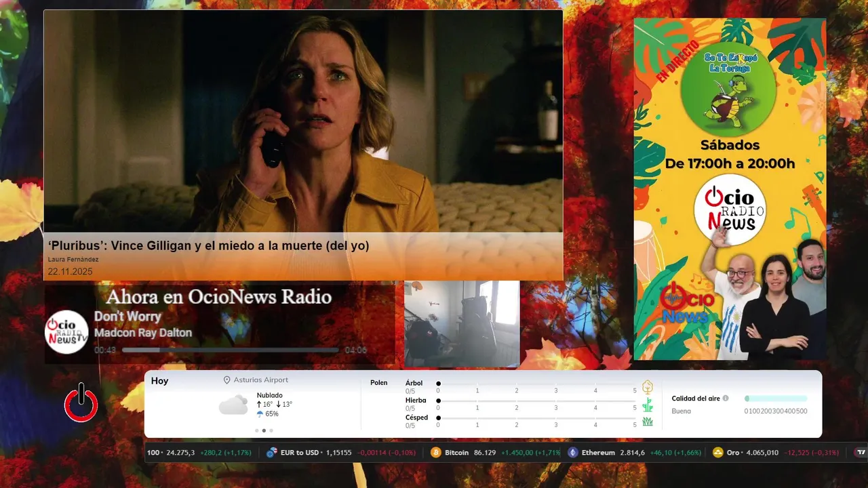868x488 pixels.
Task: Click the Hierba grass pollen icon
Action: [x=648, y=405]
